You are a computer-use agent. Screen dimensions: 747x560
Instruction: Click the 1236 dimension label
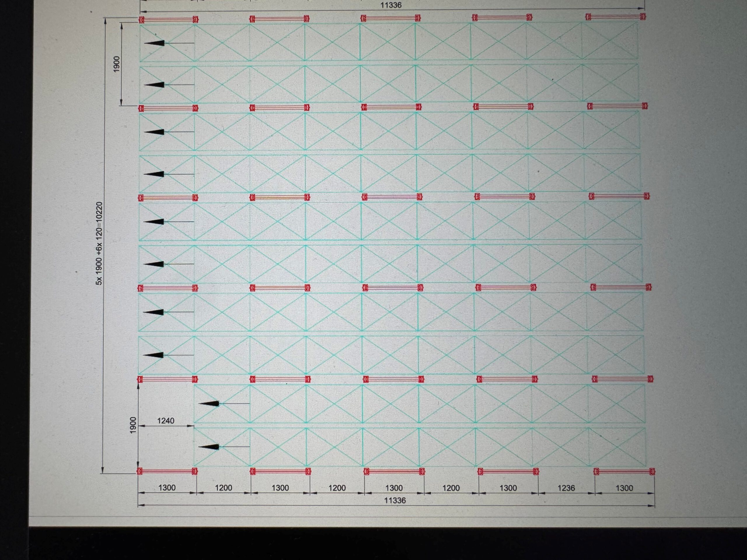tap(566, 488)
